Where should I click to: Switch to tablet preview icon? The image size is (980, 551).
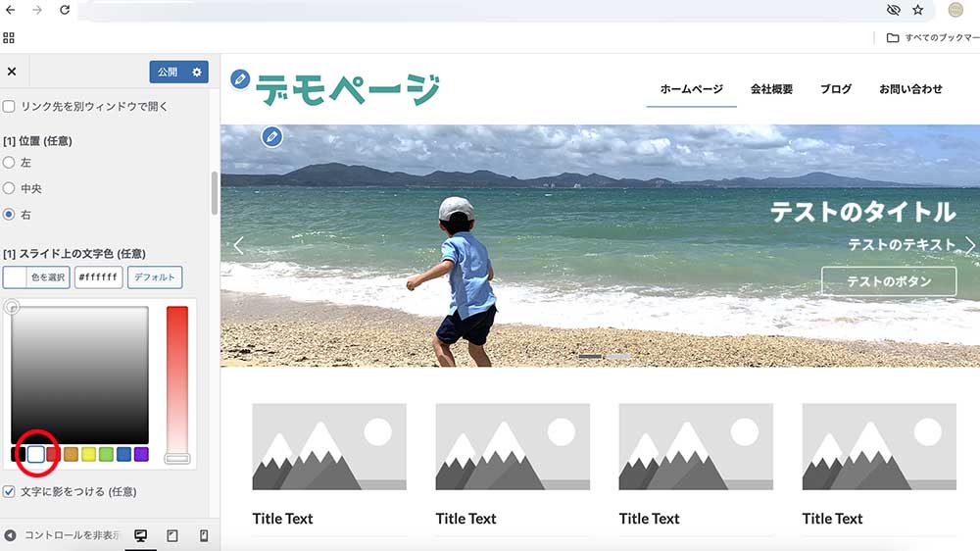click(172, 535)
